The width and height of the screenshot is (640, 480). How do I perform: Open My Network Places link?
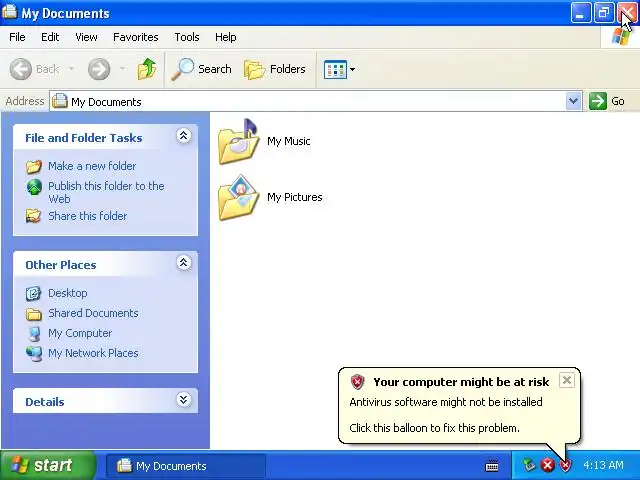tap(93, 353)
